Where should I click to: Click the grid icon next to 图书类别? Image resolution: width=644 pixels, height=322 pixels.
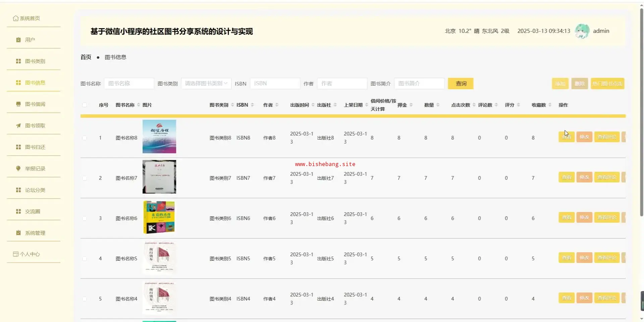coord(18,61)
